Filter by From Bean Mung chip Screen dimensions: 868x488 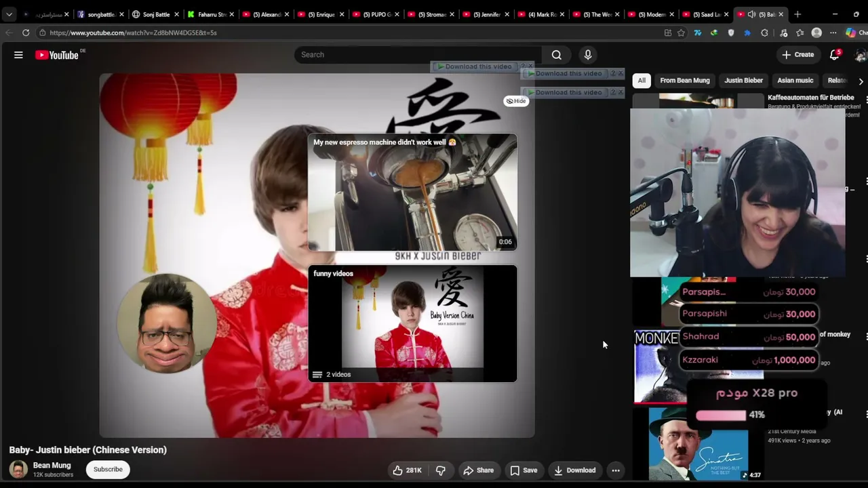685,81
